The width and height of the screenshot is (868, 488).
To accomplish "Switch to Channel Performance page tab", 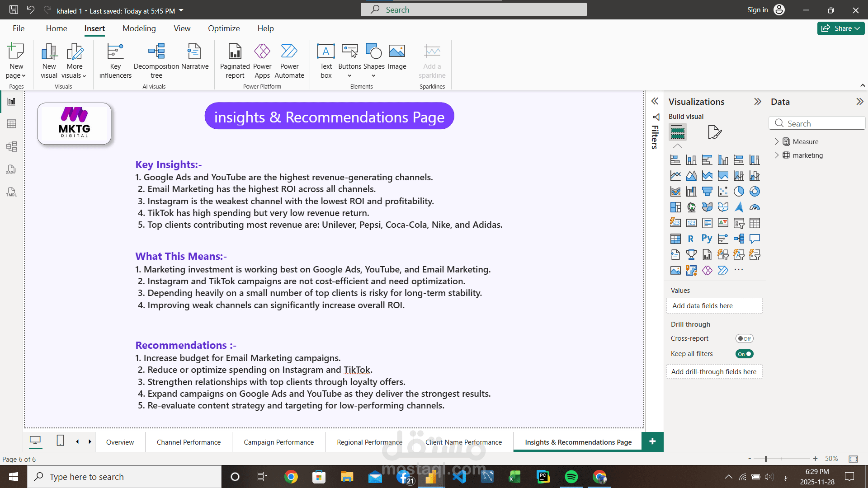I will [x=189, y=442].
